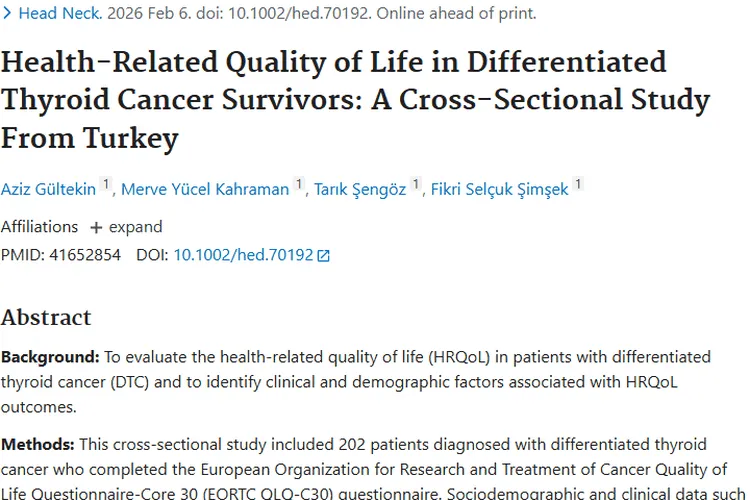Click the chevron icon before Head Neck

click(8, 14)
